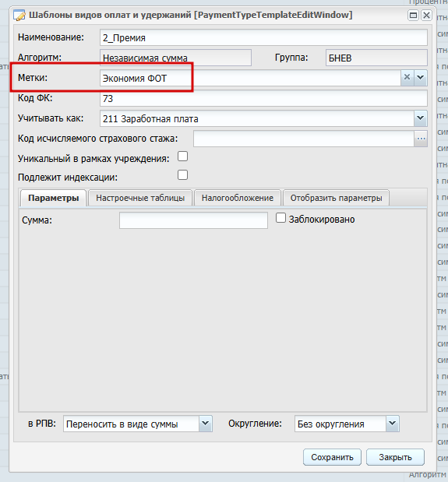The image size is (448, 482).
Task: Open the ellipsis lookup for страхового стажа
Action: [x=421, y=139]
